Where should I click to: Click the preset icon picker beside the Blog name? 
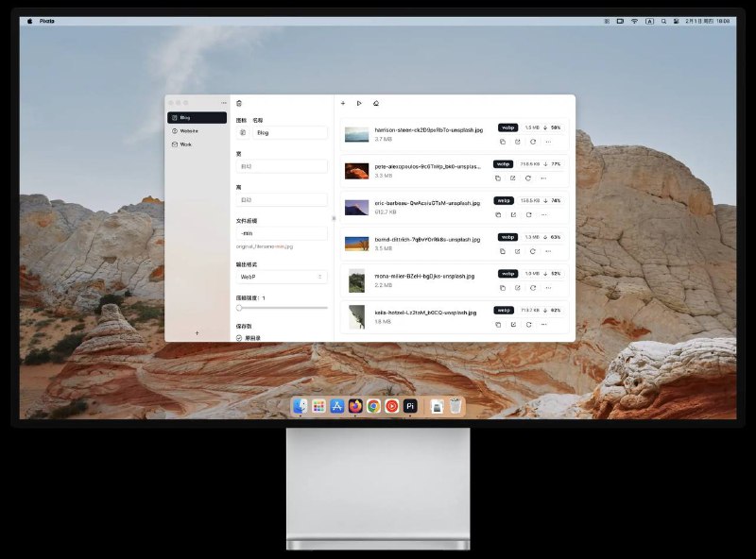pos(242,133)
